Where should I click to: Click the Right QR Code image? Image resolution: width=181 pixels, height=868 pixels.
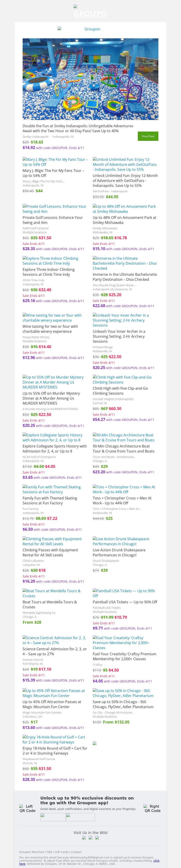click(152, 808)
